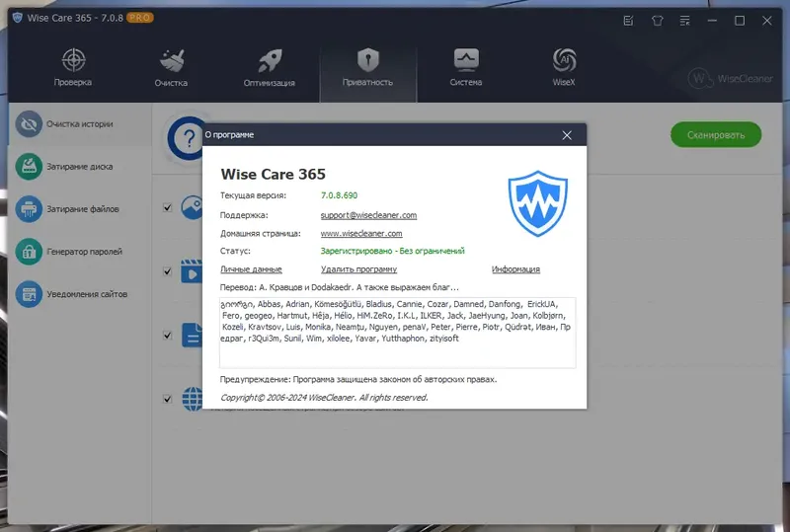Click the Уведомления сайтов icon

click(x=29, y=294)
